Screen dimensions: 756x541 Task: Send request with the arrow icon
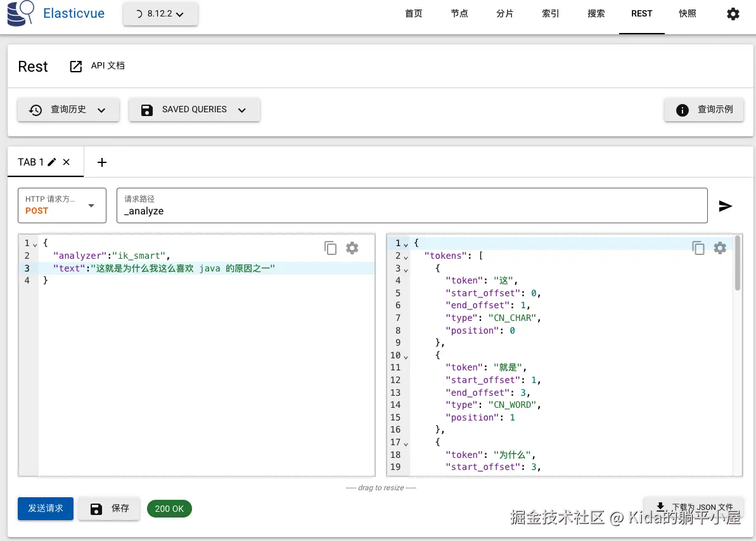coord(725,206)
